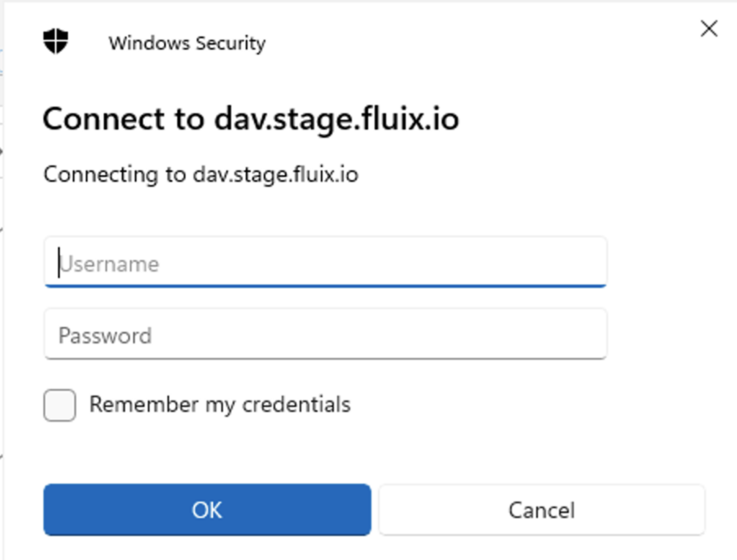
Task: Click the blue OK button
Action: point(207,510)
